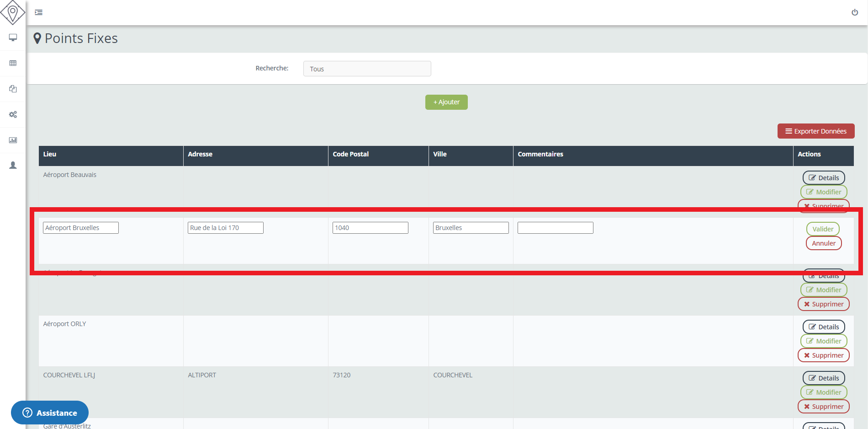This screenshot has height=429, width=868.
Task: Open the settings gears sidebar icon
Action: 13,114
